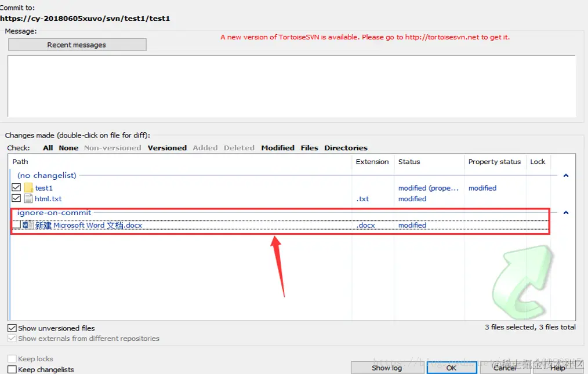Select 新建 Microsoft Word 文档.docx file name

coord(89,225)
